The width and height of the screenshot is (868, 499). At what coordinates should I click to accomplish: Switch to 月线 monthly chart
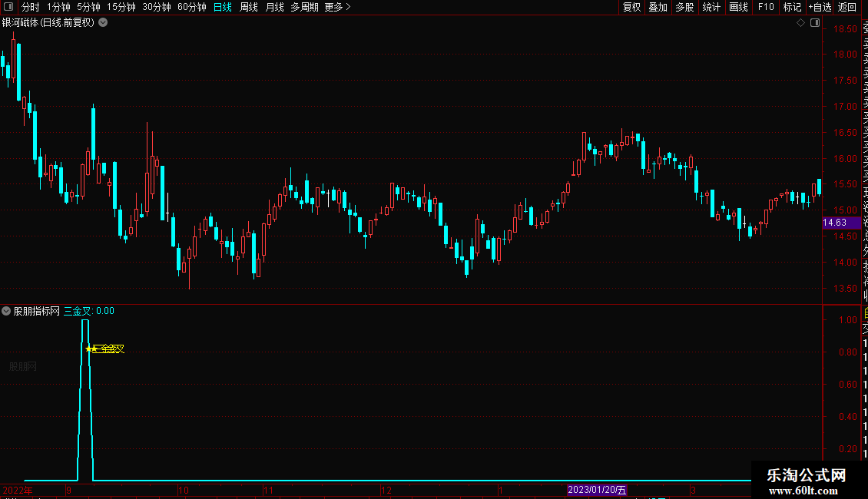coord(274,7)
